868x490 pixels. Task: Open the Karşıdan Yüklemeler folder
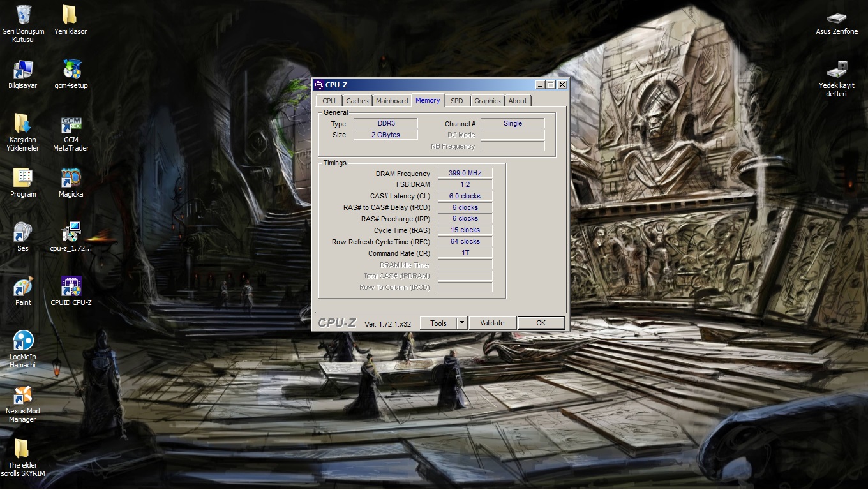tap(23, 123)
